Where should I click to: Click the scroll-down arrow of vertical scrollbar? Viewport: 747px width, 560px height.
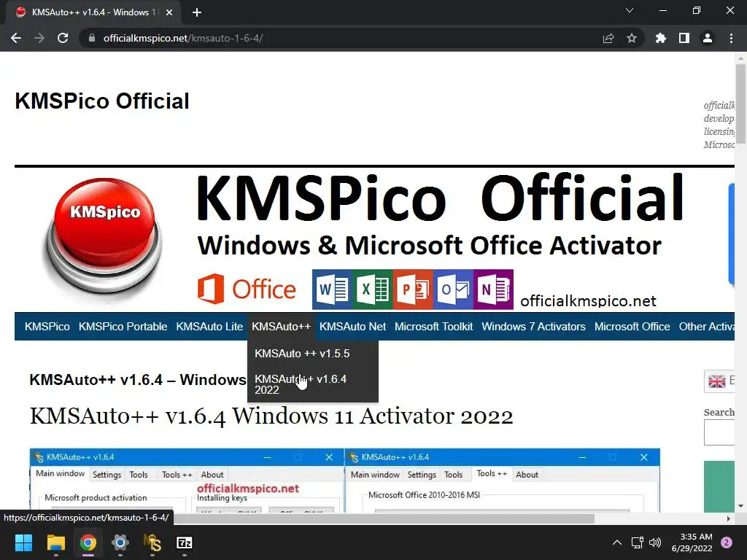(x=740, y=506)
